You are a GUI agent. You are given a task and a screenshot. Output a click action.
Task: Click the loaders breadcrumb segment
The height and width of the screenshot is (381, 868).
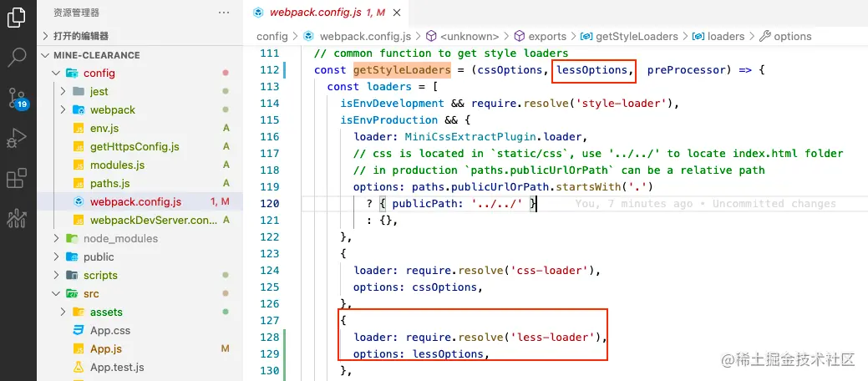pos(726,36)
